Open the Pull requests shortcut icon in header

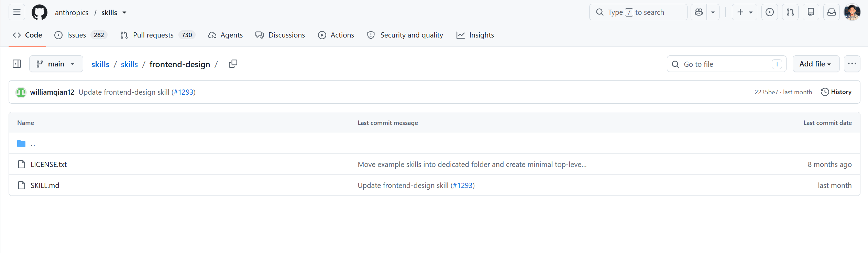click(790, 12)
